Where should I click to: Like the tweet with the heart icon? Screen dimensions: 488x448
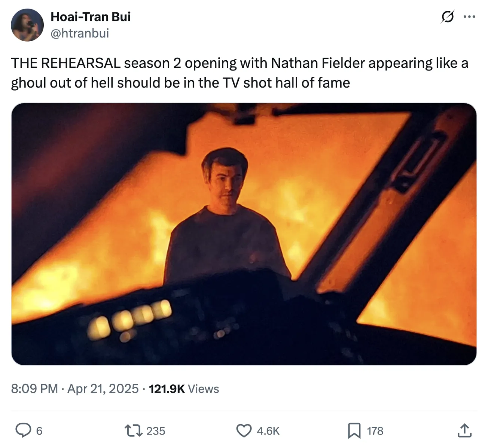point(244,431)
